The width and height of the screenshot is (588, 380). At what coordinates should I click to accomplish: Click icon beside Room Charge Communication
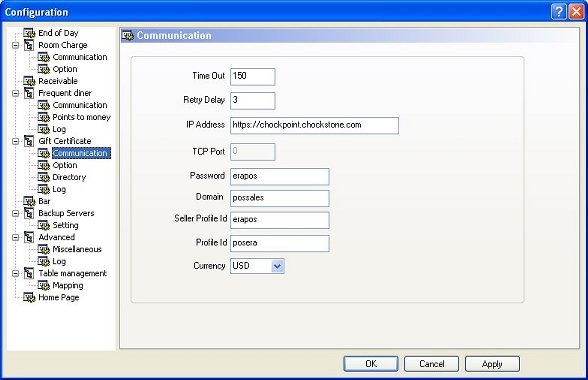44,57
